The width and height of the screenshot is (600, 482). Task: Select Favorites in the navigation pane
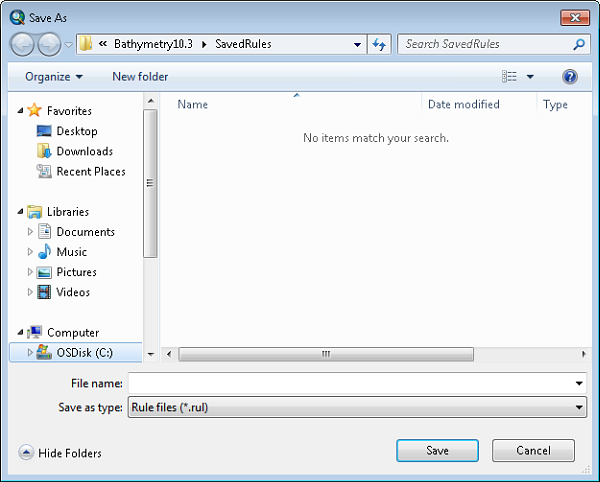pyautogui.click(x=69, y=111)
